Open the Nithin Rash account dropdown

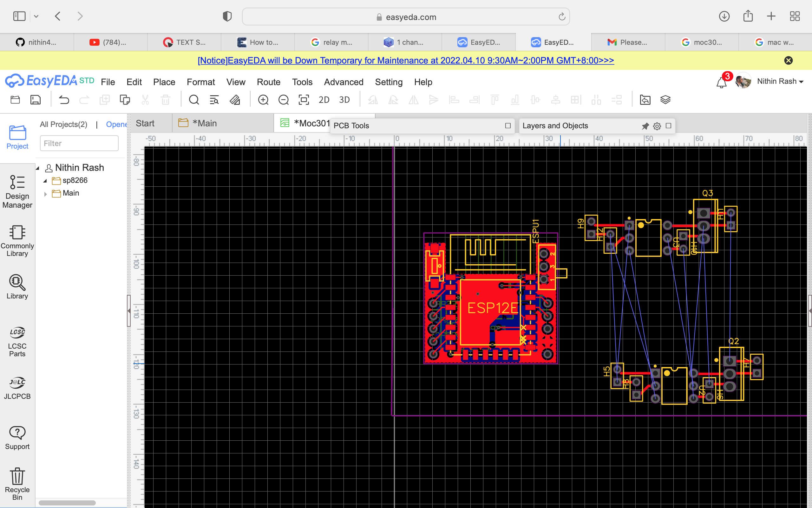pyautogui.click(x=780, y=82)
